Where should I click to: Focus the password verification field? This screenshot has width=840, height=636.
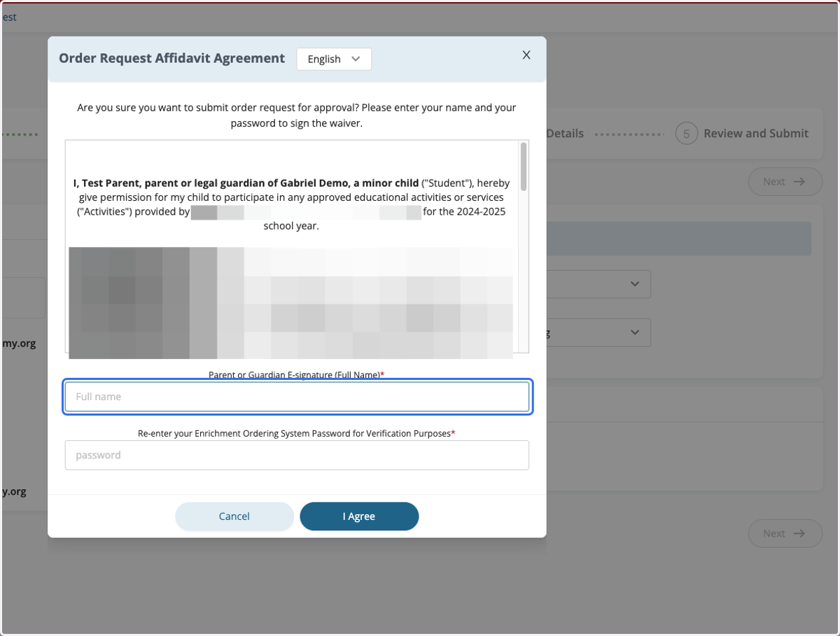point(297,455)
